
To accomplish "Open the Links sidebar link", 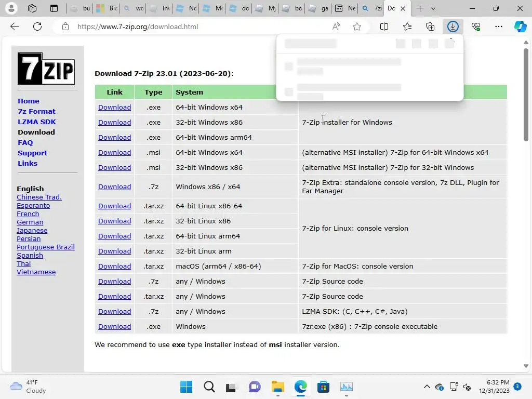I will pos(28,163).
